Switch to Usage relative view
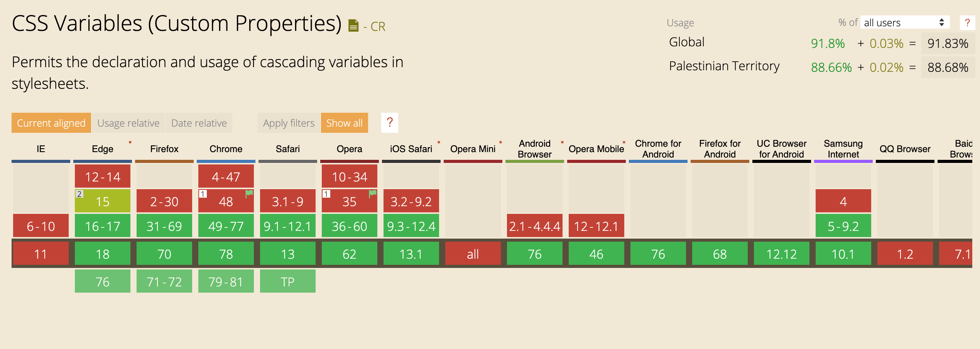This screenshot has height=349, width=980. coord(128,123)
